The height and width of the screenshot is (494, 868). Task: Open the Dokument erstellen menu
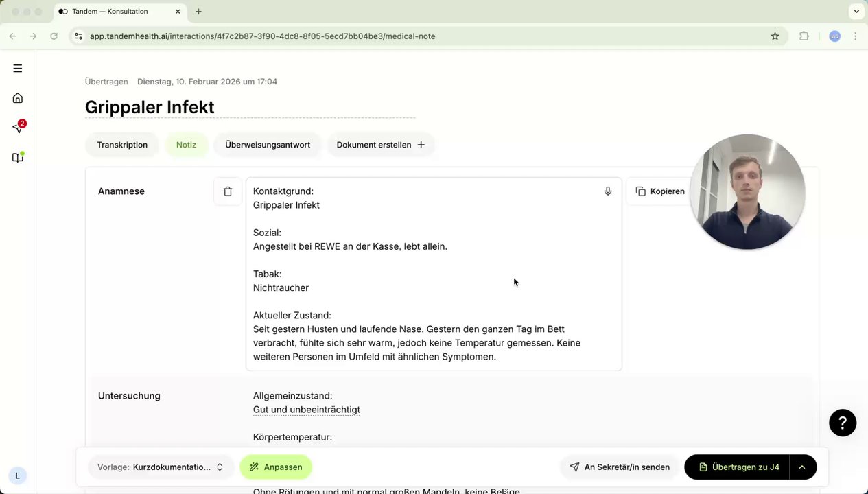coord(381,145)
